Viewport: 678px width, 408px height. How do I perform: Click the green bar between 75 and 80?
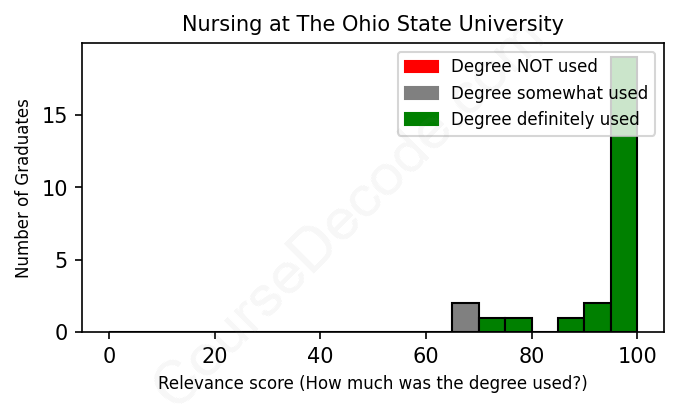coord(518,325)
